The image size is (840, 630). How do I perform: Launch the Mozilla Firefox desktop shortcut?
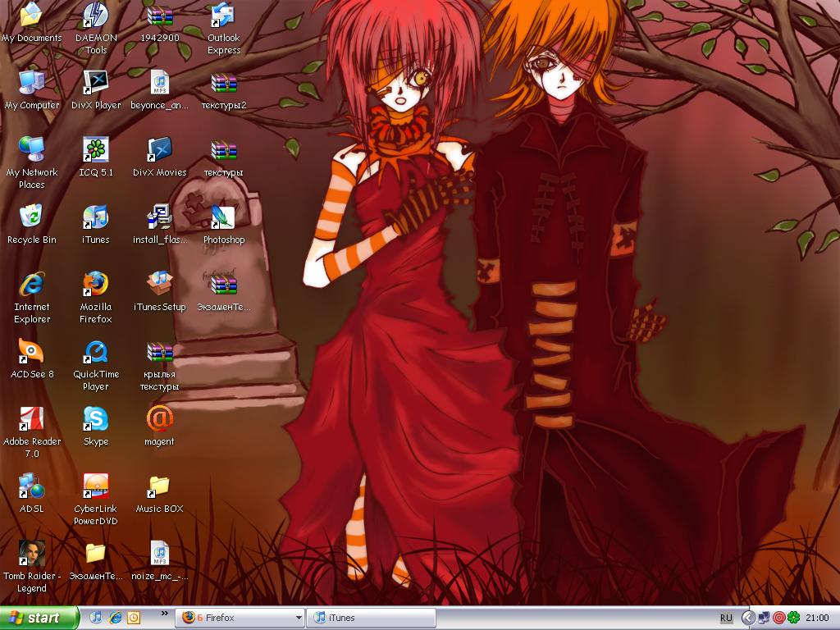(x=96, y=298)
